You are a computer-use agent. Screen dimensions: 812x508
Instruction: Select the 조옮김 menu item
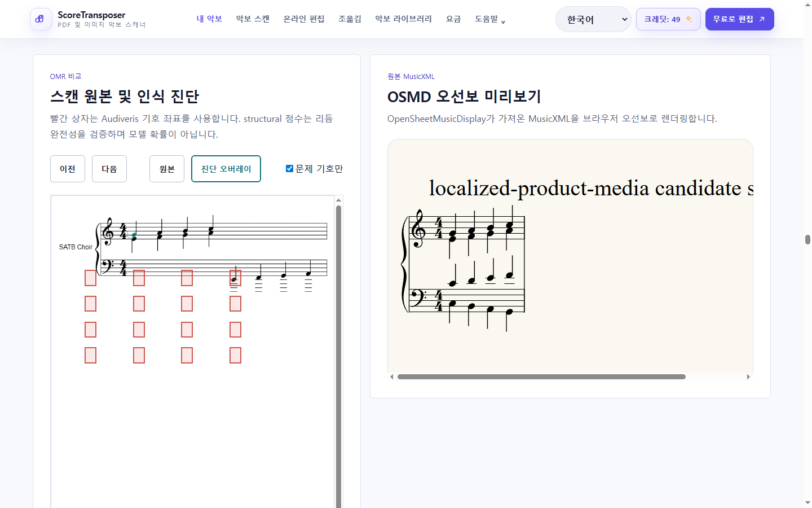(x=350, y=19)
